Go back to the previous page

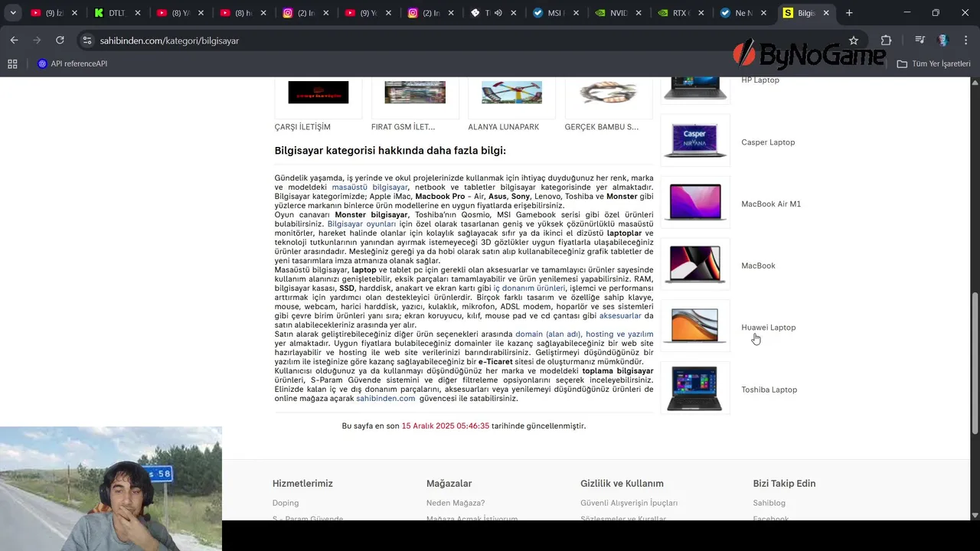(x=14, y=41)
